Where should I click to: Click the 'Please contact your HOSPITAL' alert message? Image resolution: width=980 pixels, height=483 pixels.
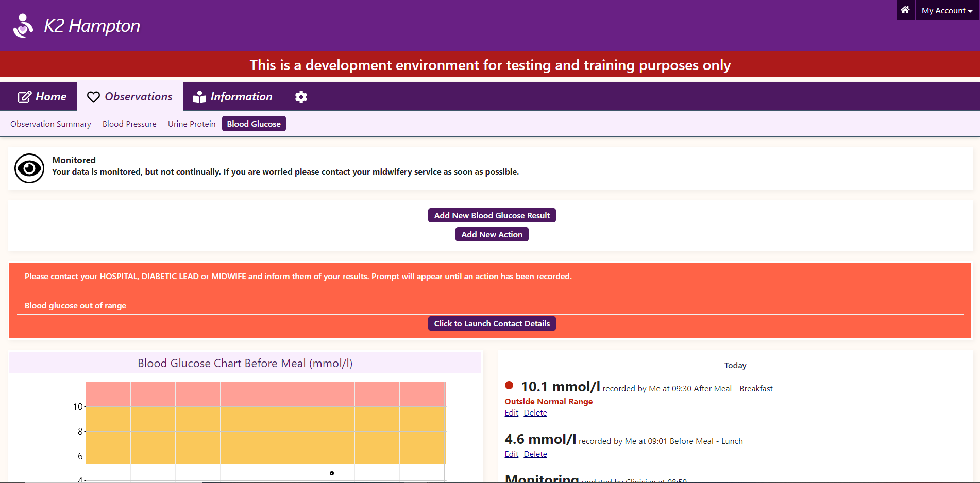point(298,277)
